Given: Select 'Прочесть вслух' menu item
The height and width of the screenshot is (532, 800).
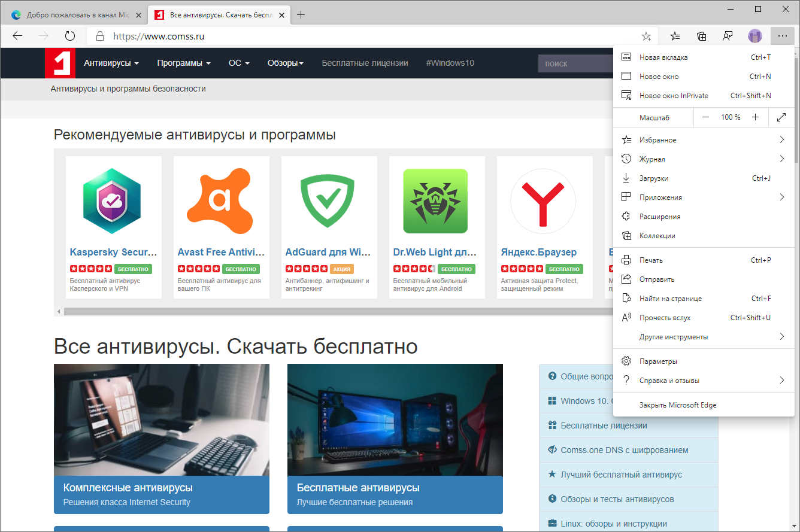Looking at the screenshot, I should [704, 318].
